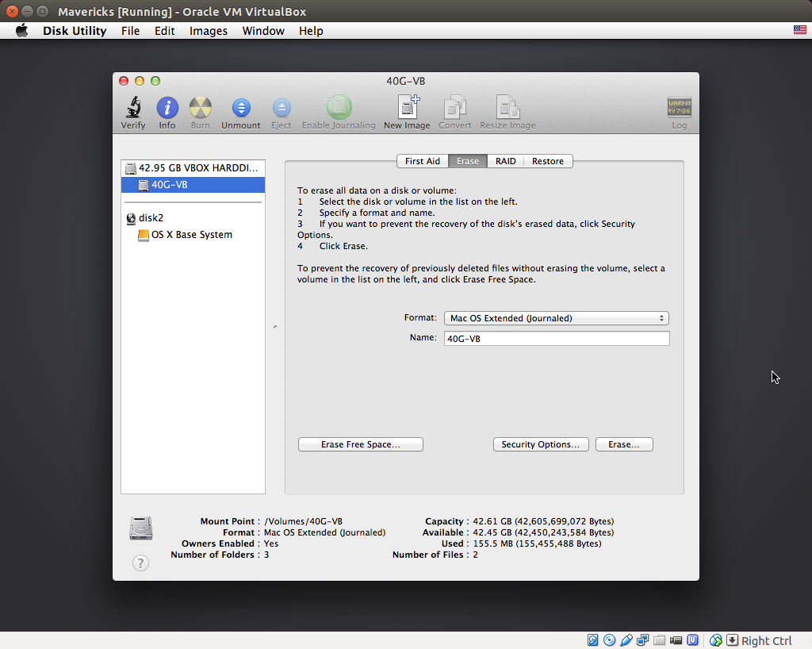Viewport: 812px width, 649px height.
Task: Click the Capacity value 42.61 GB
Action: tap(543, 521)
